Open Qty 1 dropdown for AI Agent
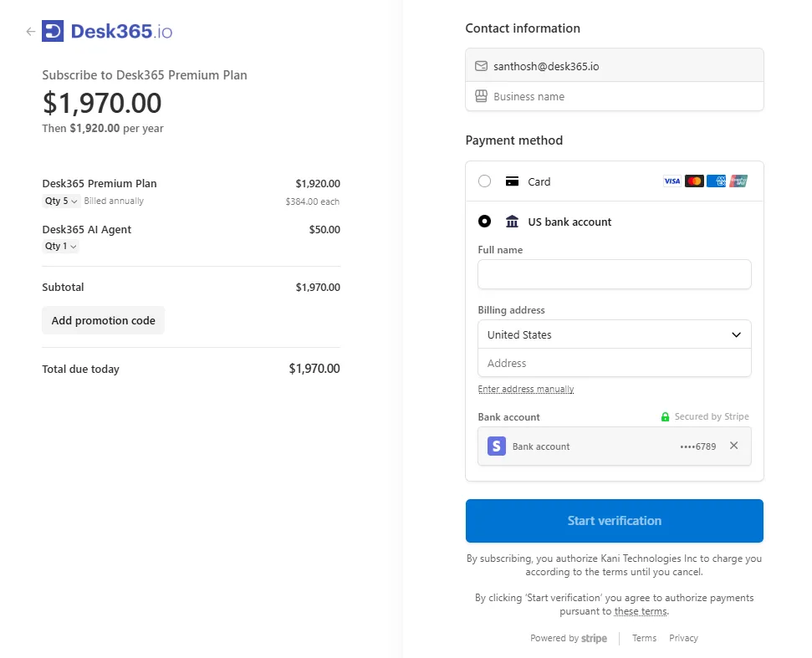 pos(61,247)
